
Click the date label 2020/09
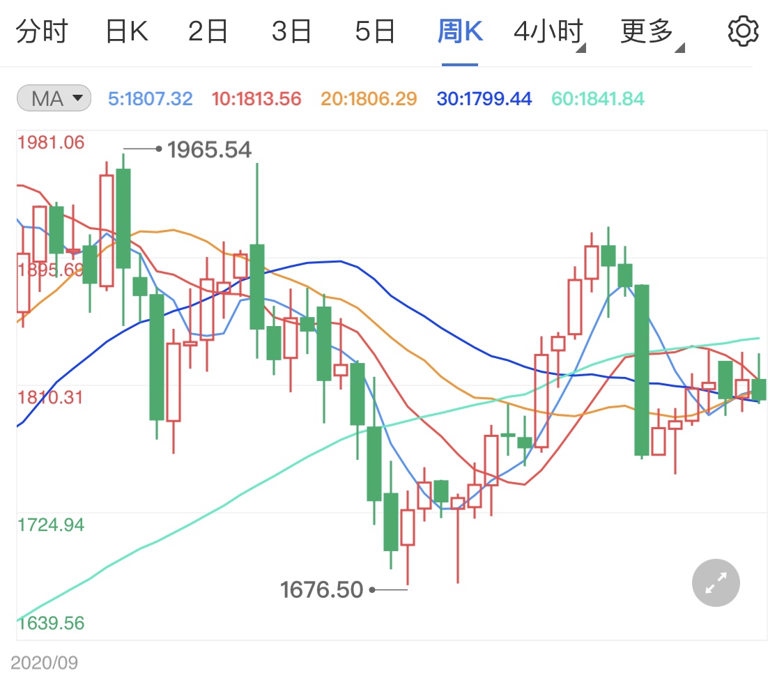pos(45,663)
